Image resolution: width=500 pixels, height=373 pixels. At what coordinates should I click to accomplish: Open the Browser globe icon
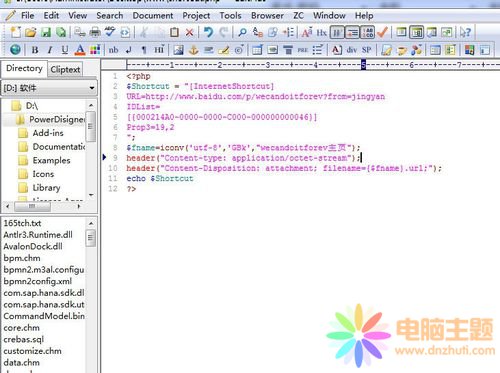[x=15, y=50]
